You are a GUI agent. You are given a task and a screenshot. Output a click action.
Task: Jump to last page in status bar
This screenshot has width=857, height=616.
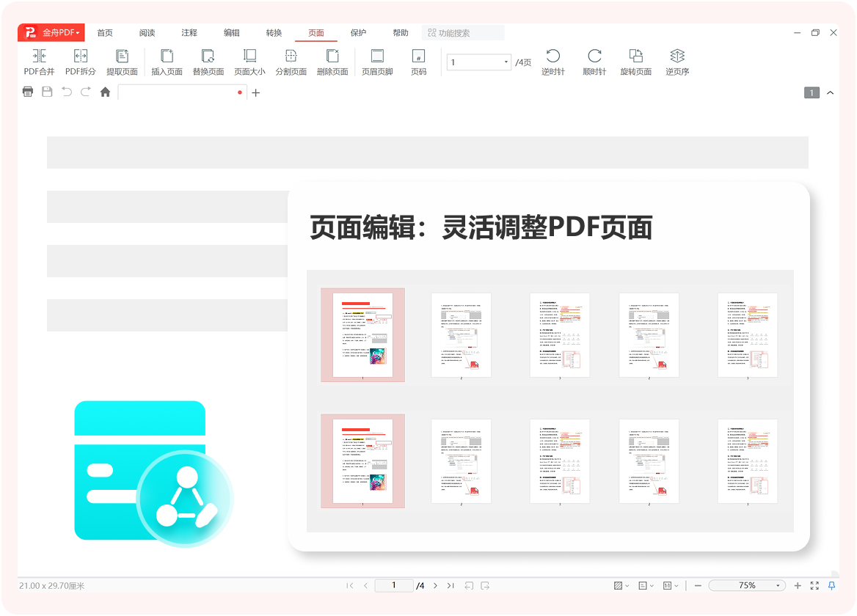451,585
